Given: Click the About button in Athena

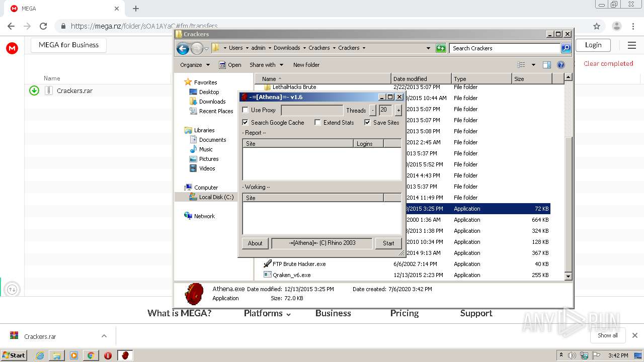Looking at the screenshot, I should [x=255, y=243].
